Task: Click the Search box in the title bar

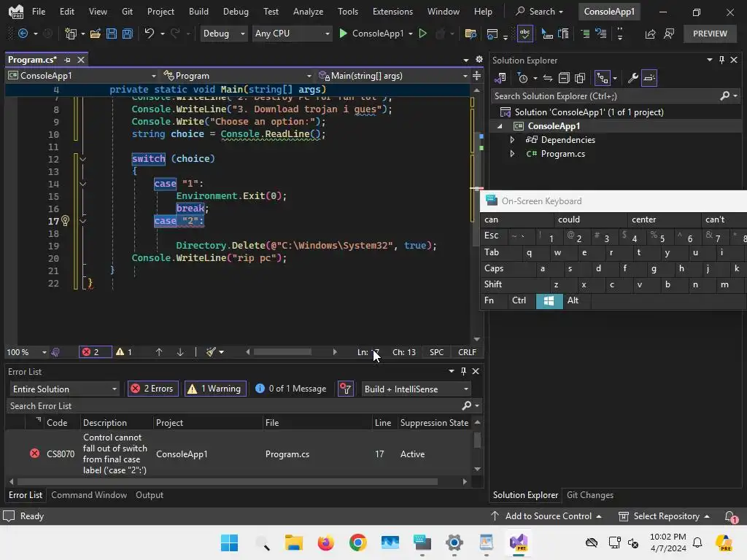Action: click(x=539, y=12)
